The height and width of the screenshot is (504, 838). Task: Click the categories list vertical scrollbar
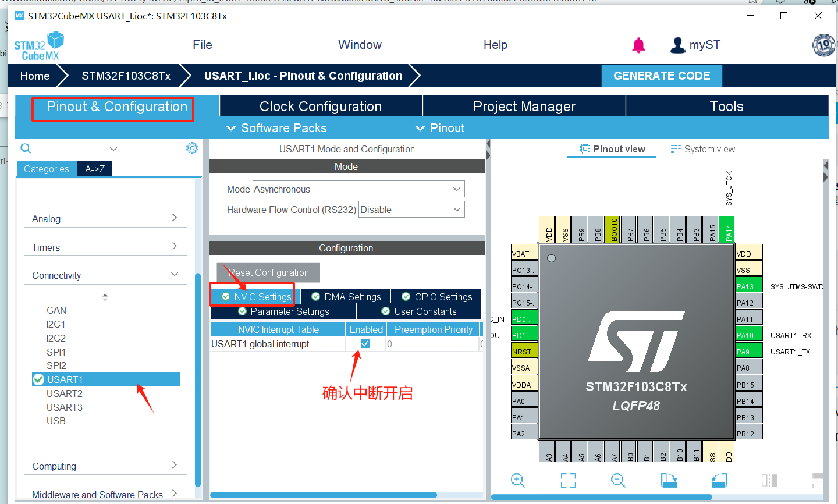point(198,379)
